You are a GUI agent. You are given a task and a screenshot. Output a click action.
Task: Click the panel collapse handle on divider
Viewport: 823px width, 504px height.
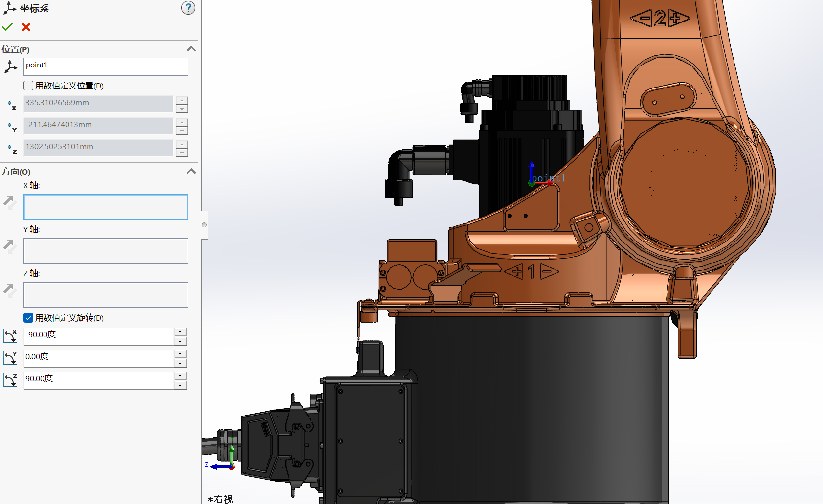(x=204, y=225)
